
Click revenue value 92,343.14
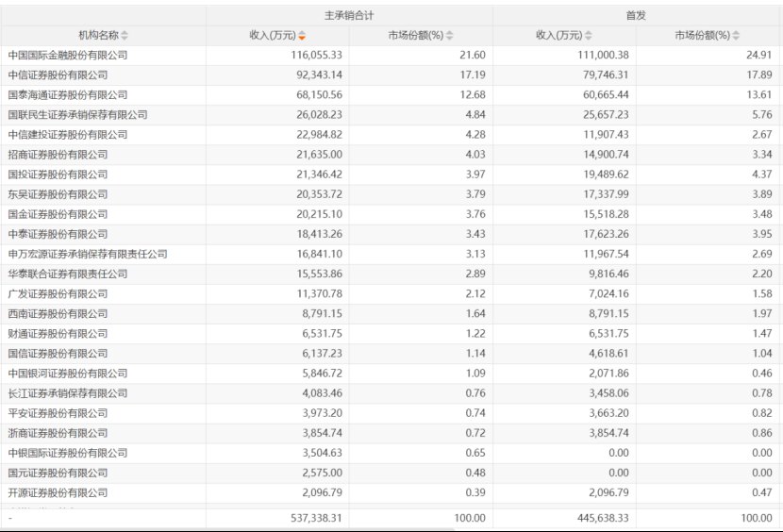click(319, 75)
